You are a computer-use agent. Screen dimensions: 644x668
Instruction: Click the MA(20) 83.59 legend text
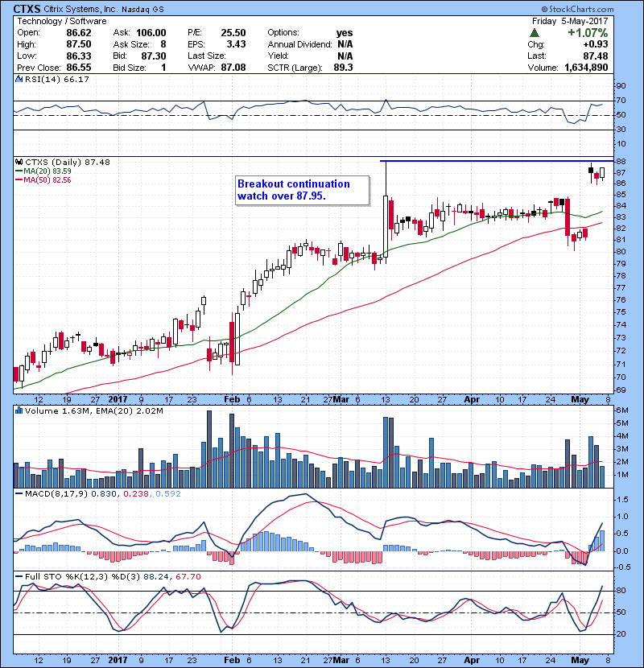(x=47, y=171)
